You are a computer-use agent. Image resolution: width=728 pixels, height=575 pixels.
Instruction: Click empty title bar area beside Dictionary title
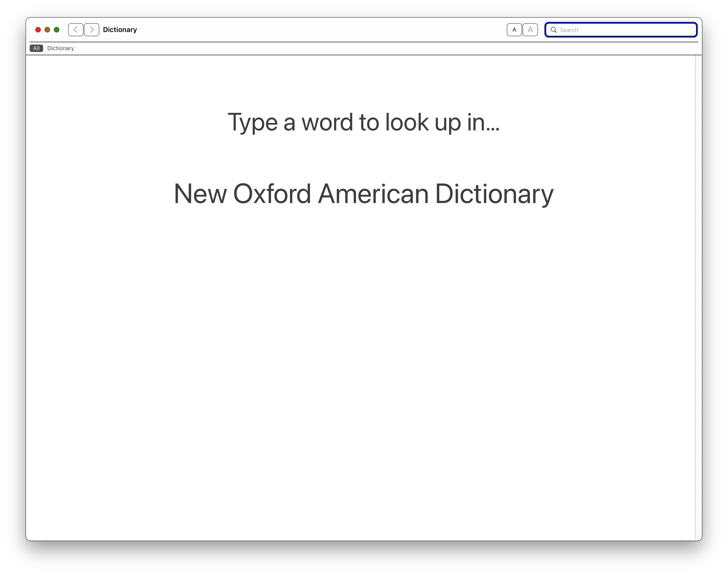pyautogui.click(x=303, y=30)
